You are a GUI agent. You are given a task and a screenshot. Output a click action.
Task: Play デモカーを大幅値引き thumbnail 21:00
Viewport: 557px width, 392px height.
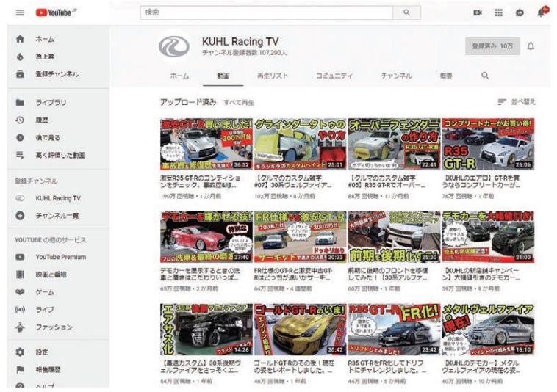488,237
